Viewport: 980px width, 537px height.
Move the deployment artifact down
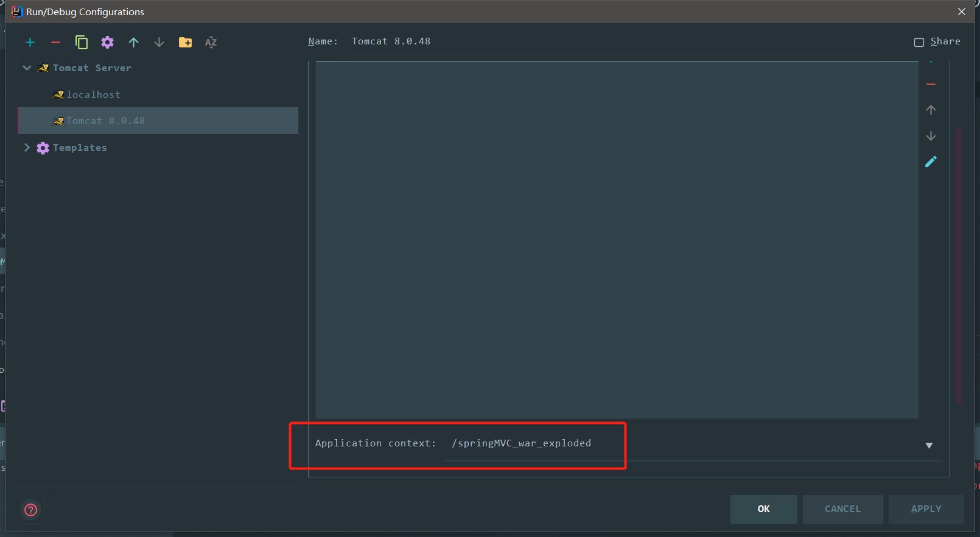tap(931, 136)
